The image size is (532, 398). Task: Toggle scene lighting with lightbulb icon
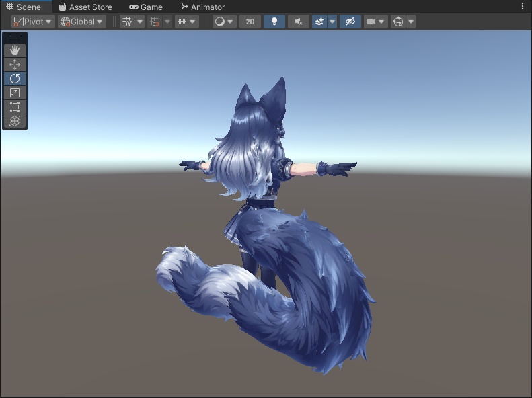(274, 22)
